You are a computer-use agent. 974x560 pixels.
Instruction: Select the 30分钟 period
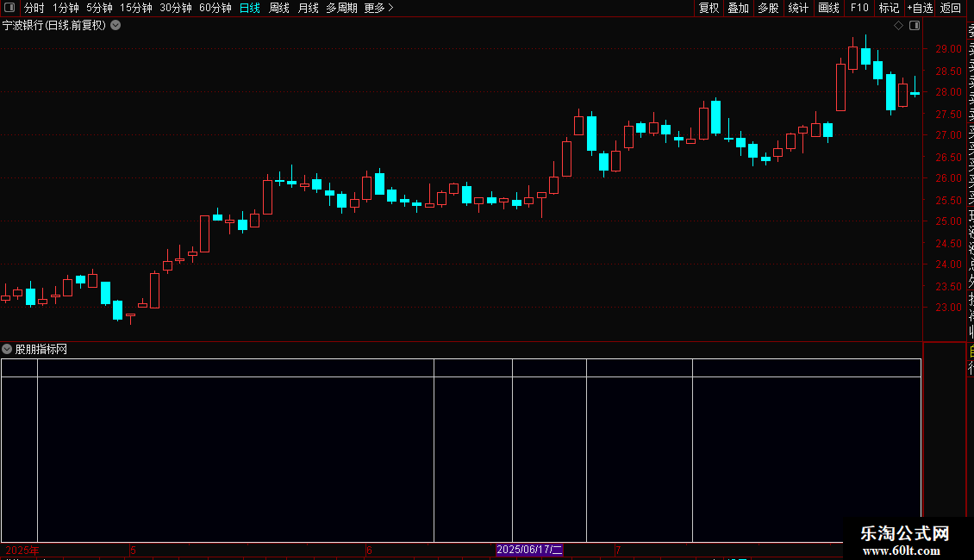tap(176, 8)
